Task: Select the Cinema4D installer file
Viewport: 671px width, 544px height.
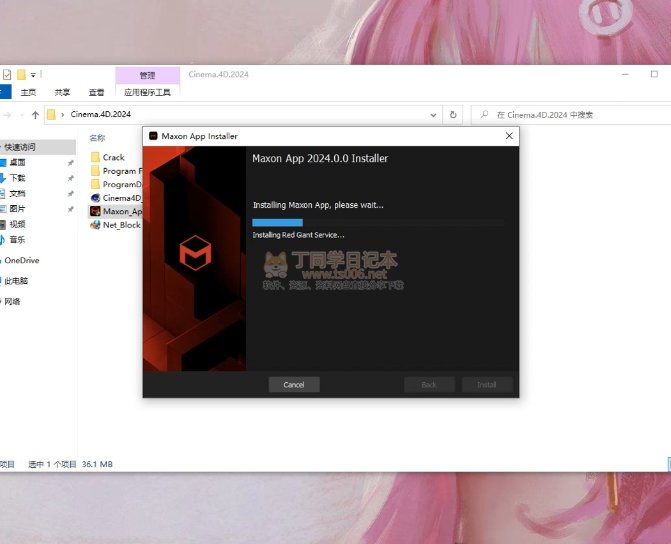Action: click(122, 198)
